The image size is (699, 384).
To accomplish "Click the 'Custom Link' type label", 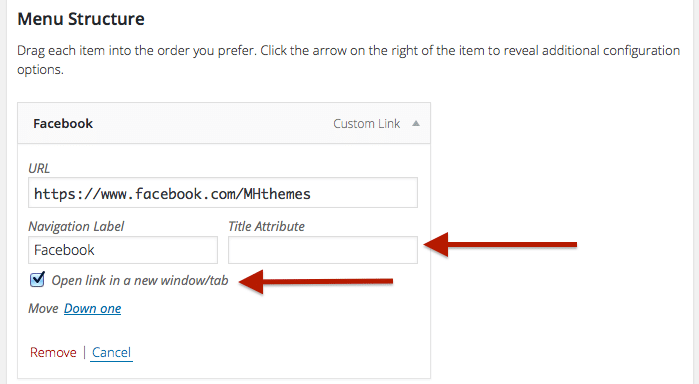I will coord(366,124).
